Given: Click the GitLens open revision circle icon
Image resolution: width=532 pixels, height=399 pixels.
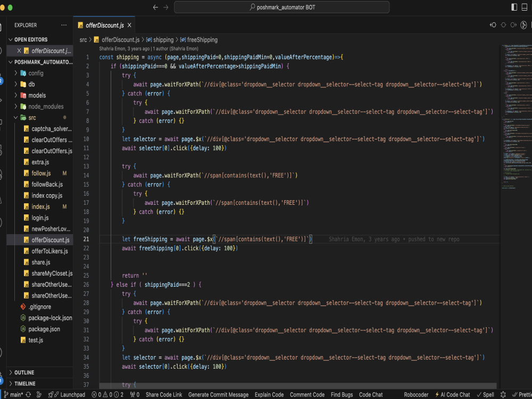Looking at the screenshot, I should (x=503, y=25).
